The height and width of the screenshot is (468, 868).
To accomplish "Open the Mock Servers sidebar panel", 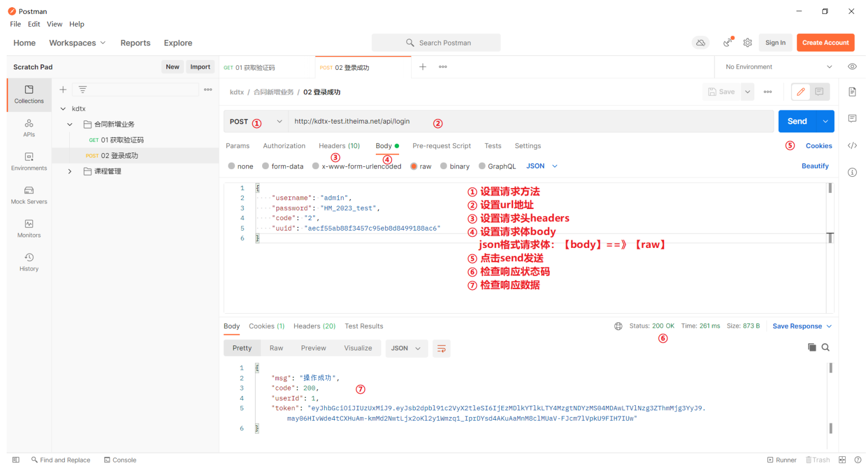I will (x=29, y=195).
